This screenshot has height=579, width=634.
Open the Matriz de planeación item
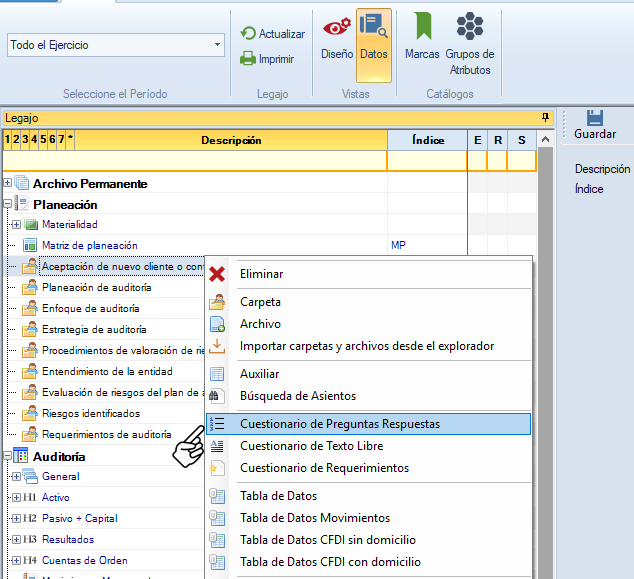(89, 245)
